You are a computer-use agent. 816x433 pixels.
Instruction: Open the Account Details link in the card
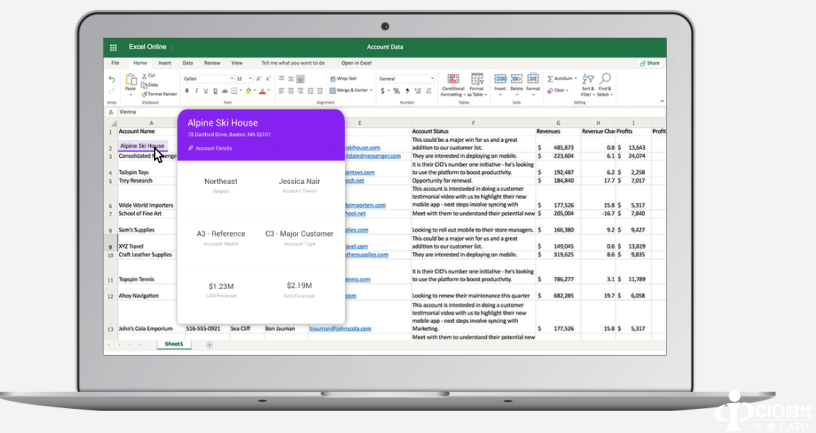pyautogui.click(x=210, y=148)
